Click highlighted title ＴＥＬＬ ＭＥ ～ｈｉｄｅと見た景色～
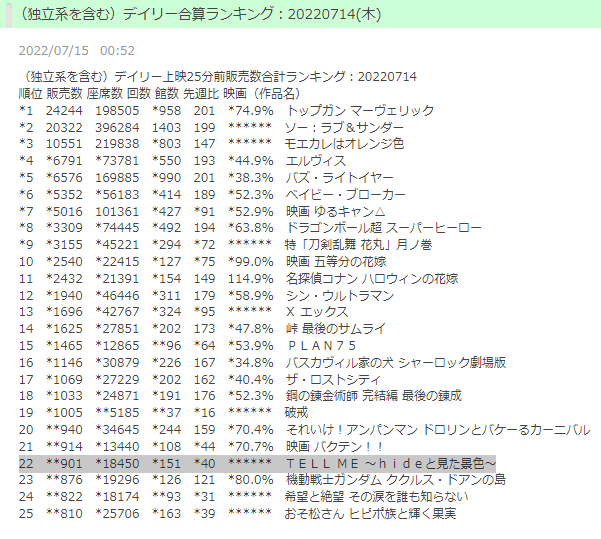Viewport: 601px width, 539px height. 391,463
